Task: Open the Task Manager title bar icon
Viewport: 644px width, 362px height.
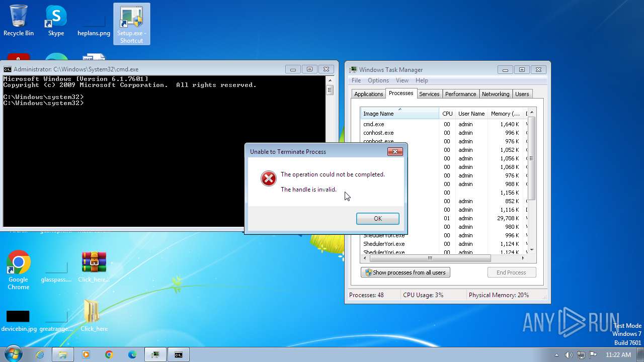Action: (353, 70)
